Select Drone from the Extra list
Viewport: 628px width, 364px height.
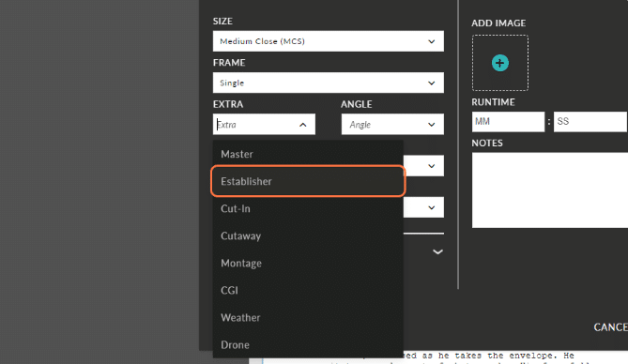pos(308,345)
